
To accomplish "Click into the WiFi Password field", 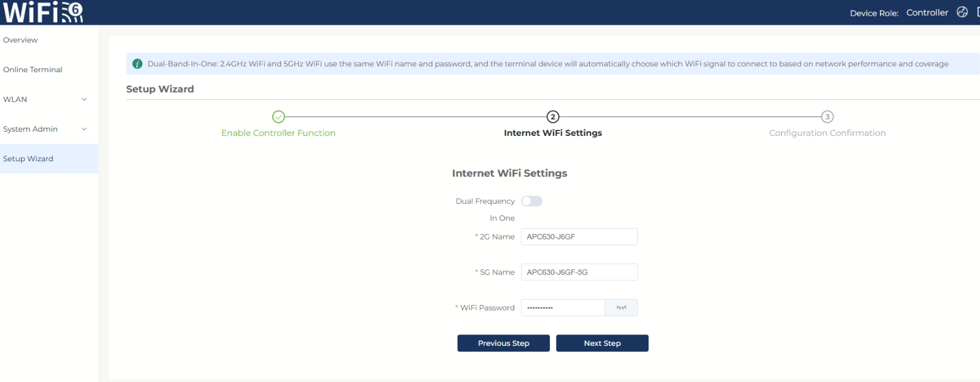I will pos(562,307).
